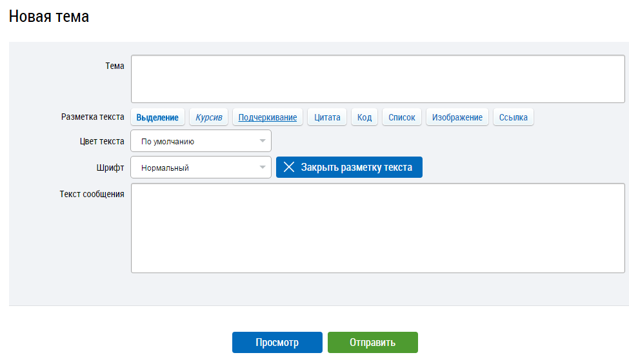Click the Тема field label
629x364 pixels.
114,66
